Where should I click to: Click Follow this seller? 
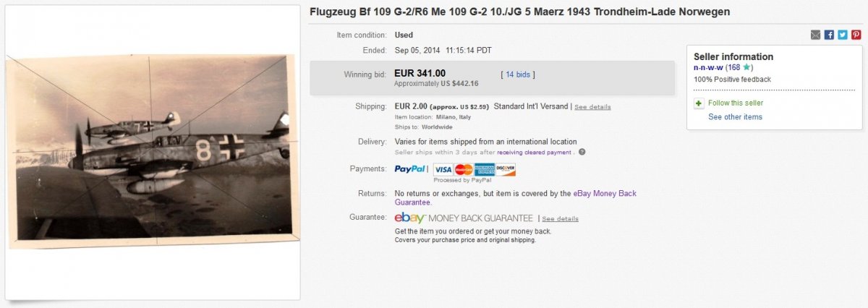(736, 103)
